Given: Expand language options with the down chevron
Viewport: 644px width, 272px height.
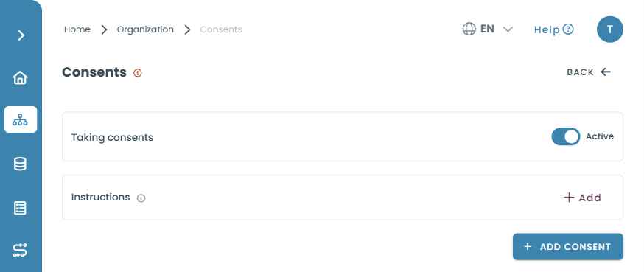Looking at the screenshot, I should (508, 29).
